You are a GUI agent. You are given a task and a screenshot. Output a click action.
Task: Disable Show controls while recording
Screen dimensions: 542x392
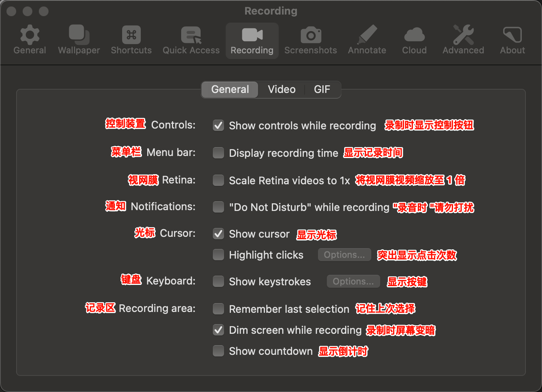218,126
